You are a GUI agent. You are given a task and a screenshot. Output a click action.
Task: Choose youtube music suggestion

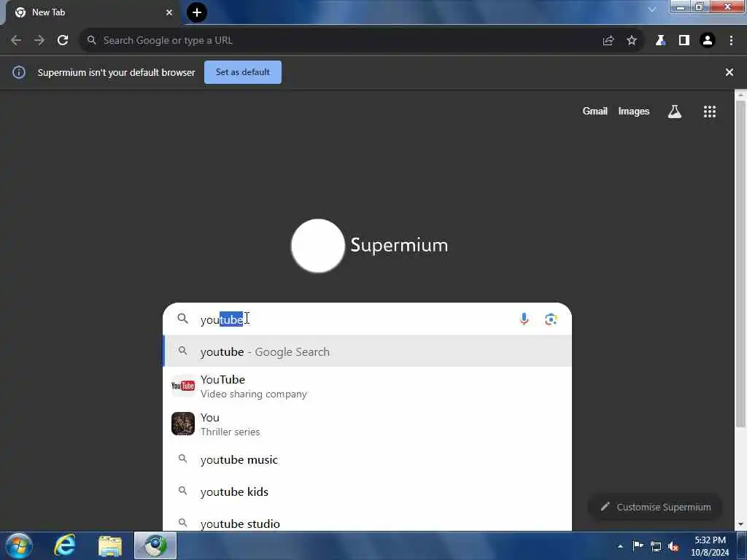click(x=368, y=459)
